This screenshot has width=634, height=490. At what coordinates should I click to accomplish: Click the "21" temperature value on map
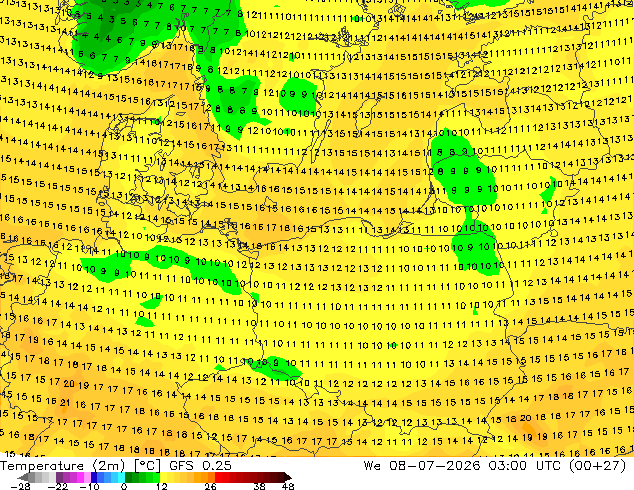65,403
